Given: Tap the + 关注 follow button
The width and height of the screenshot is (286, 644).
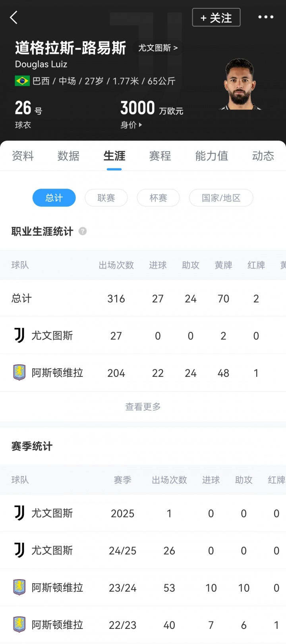Looking at the screenshot, I should coord(216,17).
